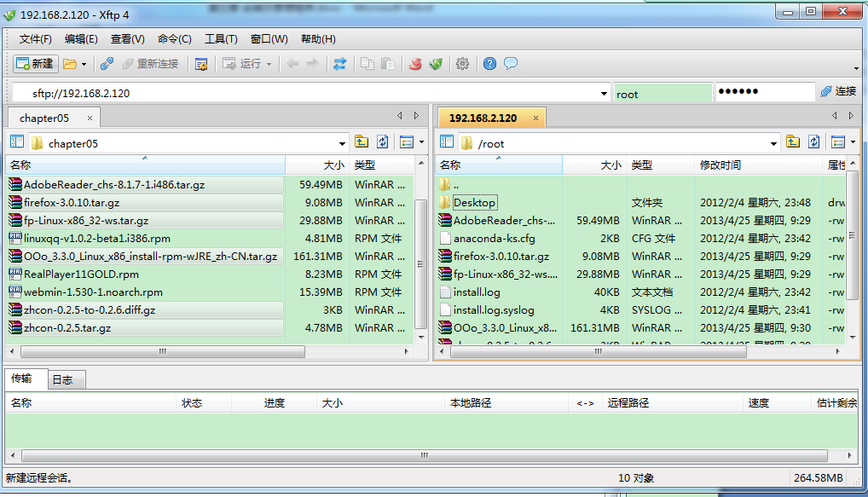Open the Help menu
The width and height of the screenshot is (868, 497).
pyautogui.click(x=318, y=38)
